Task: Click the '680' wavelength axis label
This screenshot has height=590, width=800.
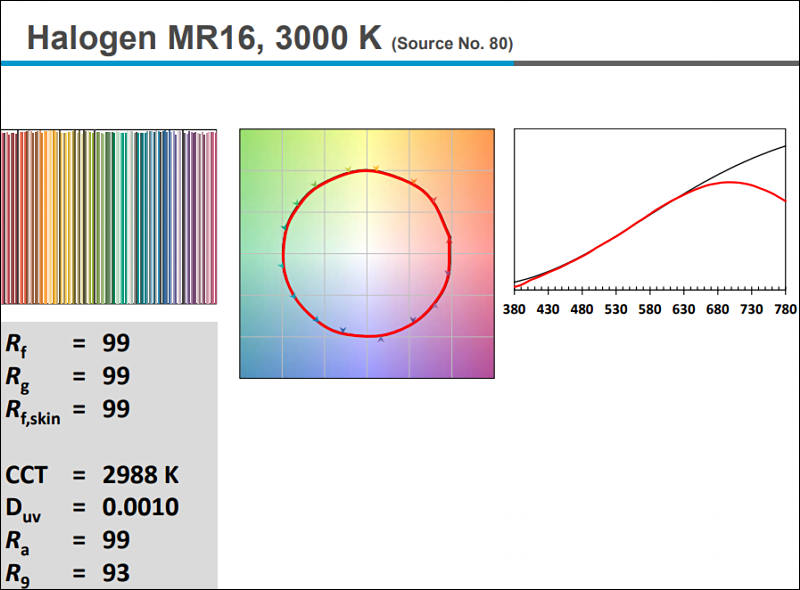Action: [717, 309]
